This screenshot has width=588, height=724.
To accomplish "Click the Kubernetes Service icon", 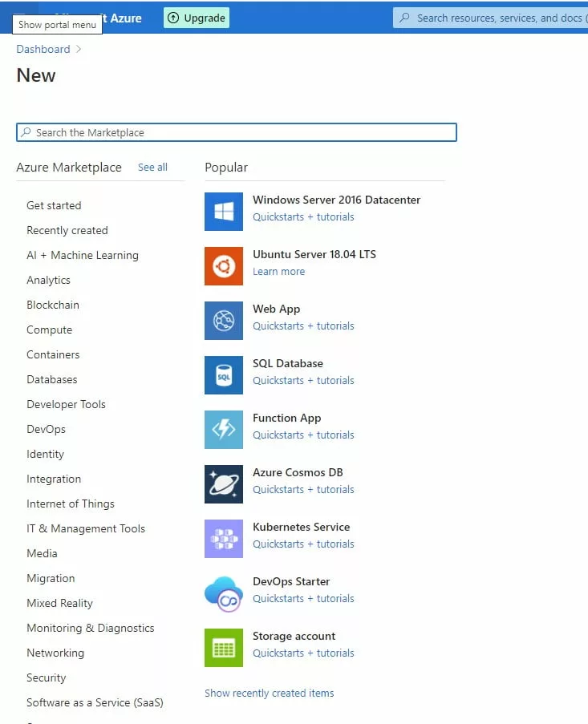I will click(224, 539).
